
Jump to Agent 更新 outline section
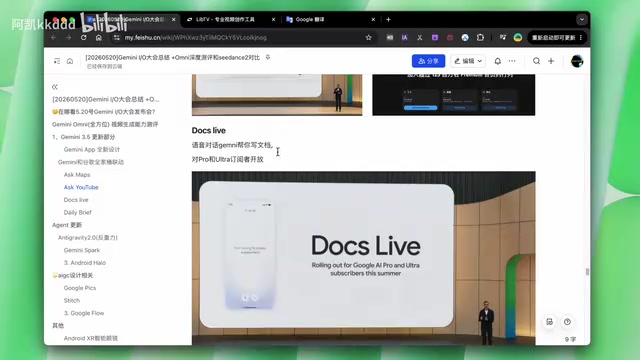tap(67, 225)
